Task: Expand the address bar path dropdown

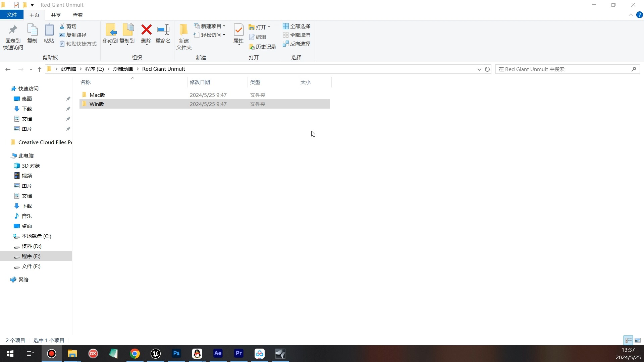Action: click(479, 69)
